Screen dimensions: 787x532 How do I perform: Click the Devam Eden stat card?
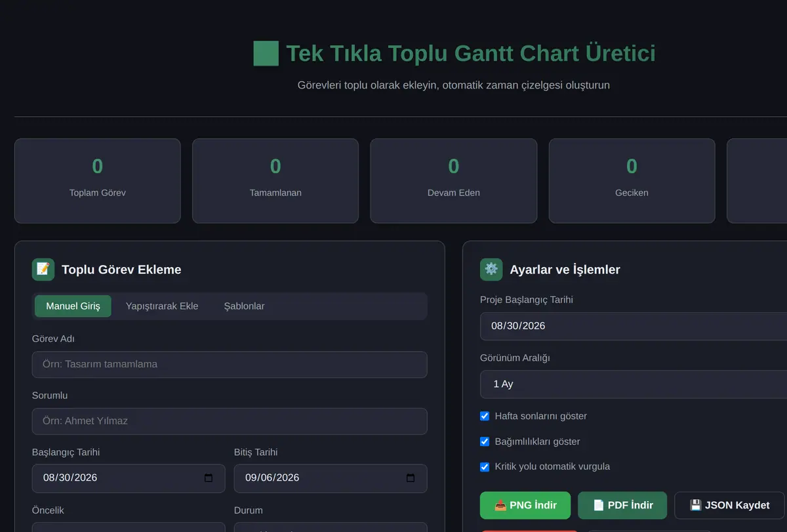[x=454, y=180]
